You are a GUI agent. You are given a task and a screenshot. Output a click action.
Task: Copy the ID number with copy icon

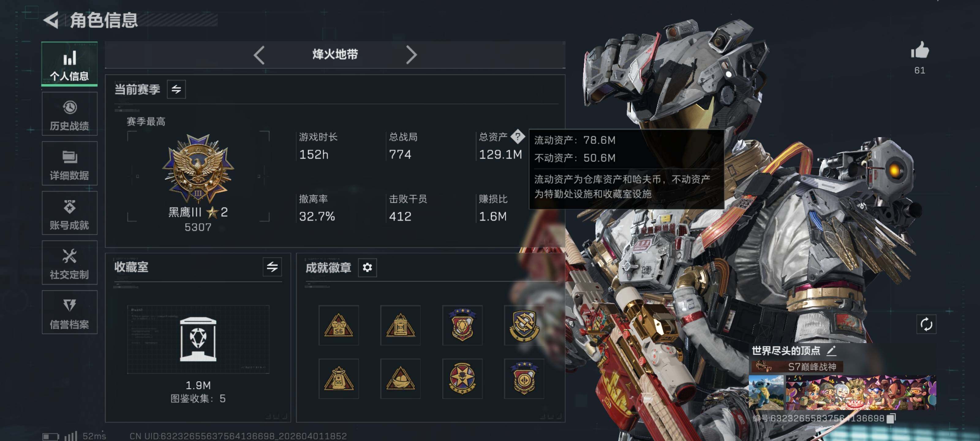(x=891, y=418)
